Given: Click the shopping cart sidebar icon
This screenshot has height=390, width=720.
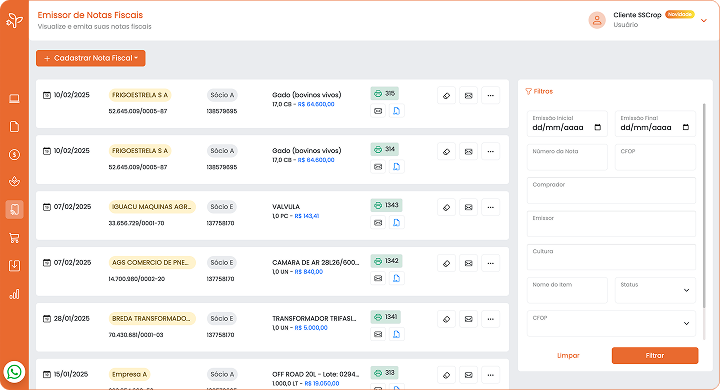Looking at the screenshot, I should 14,237.
